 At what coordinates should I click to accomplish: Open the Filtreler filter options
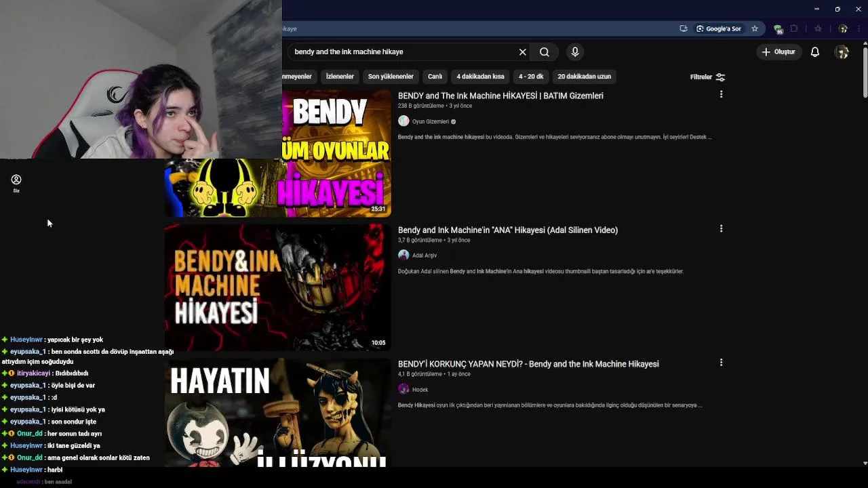tap(707, 77)
